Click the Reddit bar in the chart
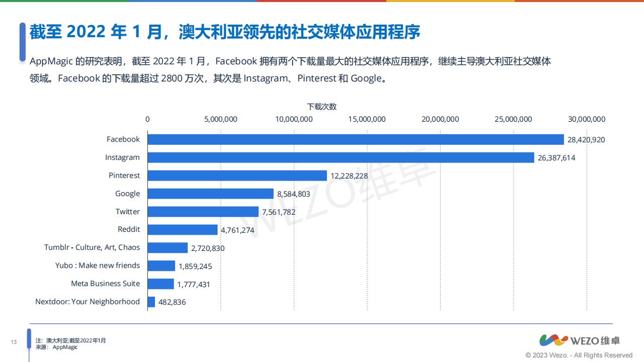Viewport: 644px width, 362px height. (x=183, y=230)
